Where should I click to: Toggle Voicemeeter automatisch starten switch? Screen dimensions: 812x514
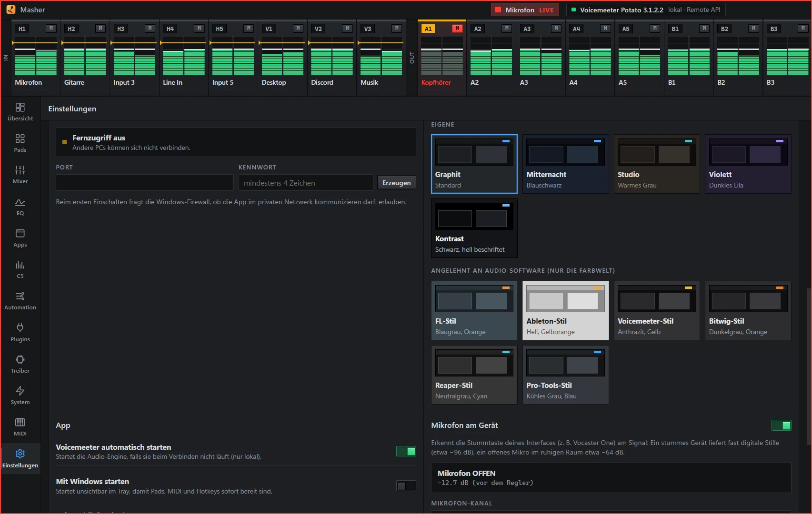406,451
